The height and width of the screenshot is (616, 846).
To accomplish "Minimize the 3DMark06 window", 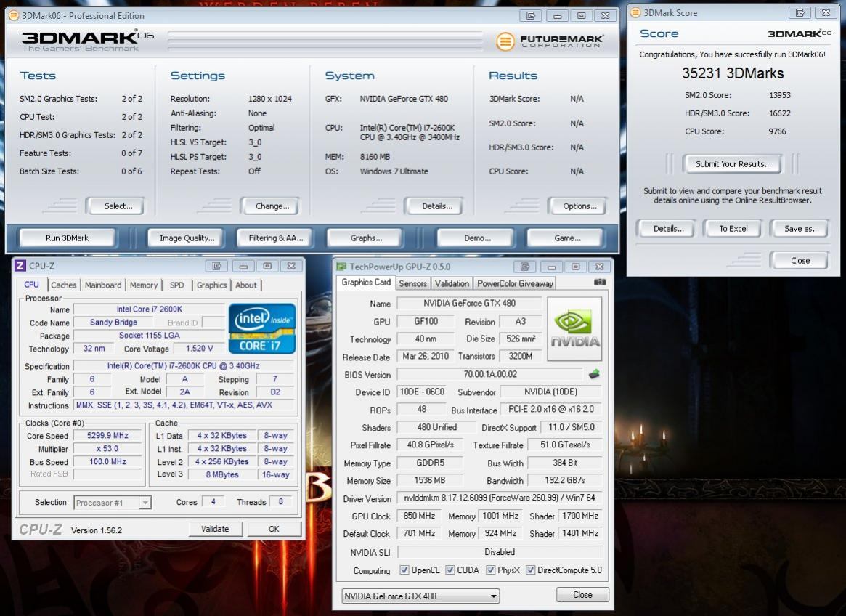I will 558,16.
